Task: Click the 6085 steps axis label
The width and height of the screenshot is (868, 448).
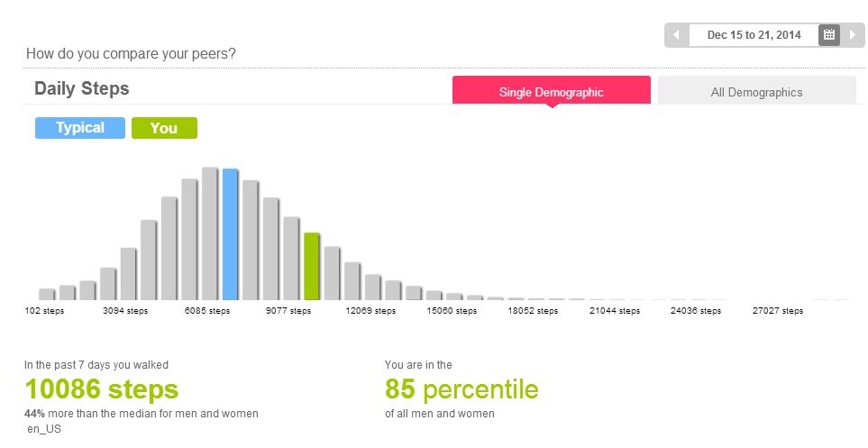Action: pos(207,311)
